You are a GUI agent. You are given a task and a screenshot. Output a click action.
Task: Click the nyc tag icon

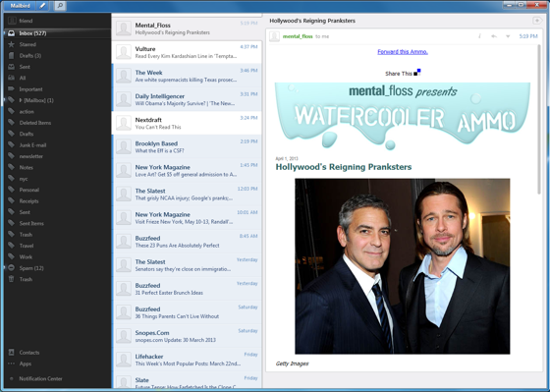pyautogui.click(x=11, y=179)
